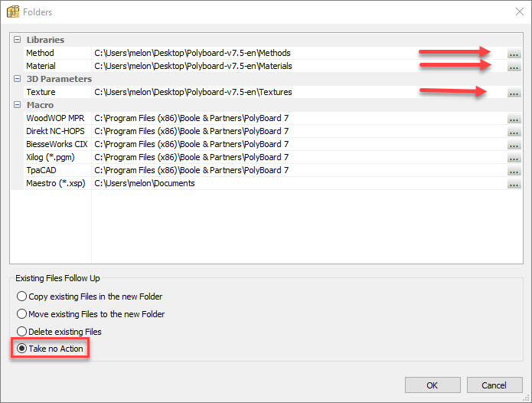Open browse button on BiesseWorks CIX row
This screenshot has width=532, height=403.
514,145
